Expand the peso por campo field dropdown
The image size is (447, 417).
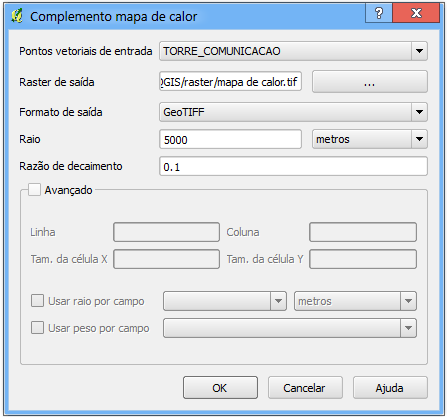pyautogui.click(x=290, y=328)
